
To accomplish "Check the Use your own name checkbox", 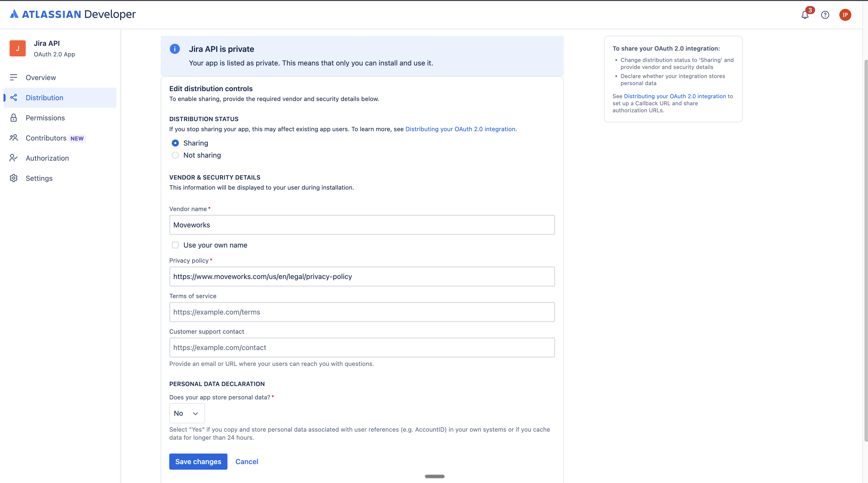I will (x=175, y=245).
